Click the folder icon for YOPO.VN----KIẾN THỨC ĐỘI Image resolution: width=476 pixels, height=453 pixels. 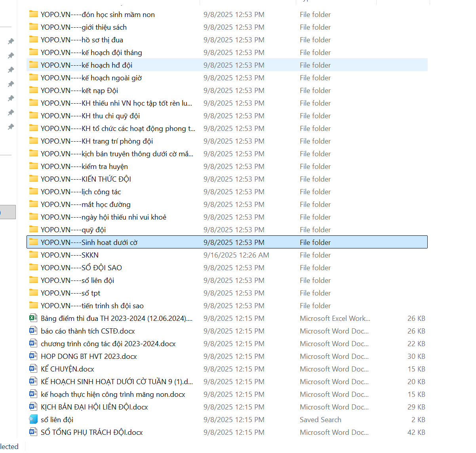pos(34,179)
